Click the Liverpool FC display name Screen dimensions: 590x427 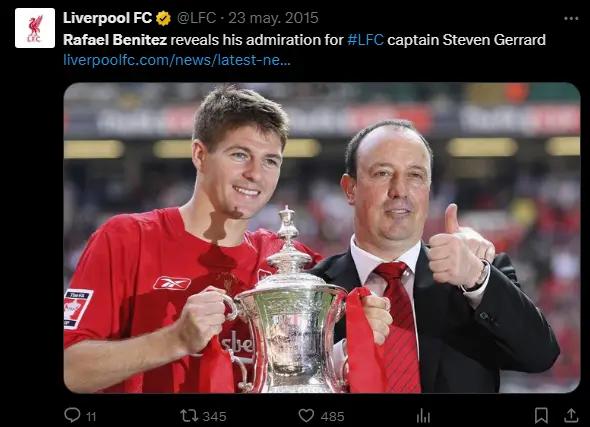(x=107, y=18)
